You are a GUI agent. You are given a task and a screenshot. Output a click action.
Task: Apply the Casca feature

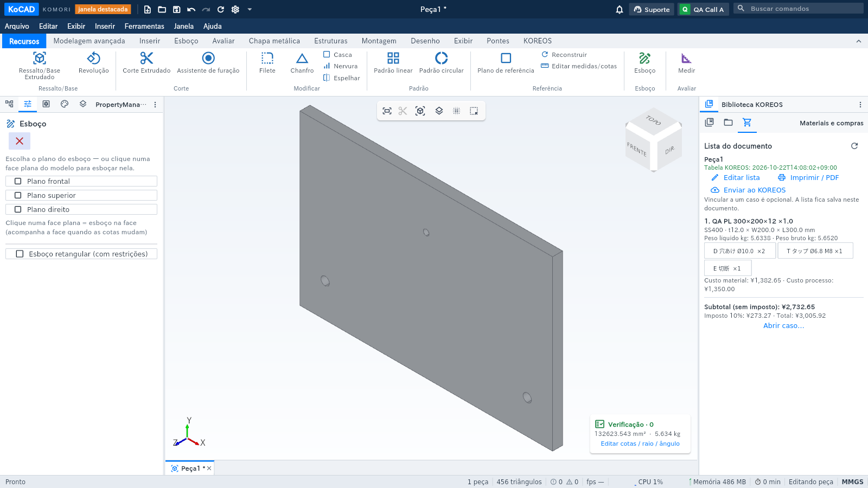(337, 55)
